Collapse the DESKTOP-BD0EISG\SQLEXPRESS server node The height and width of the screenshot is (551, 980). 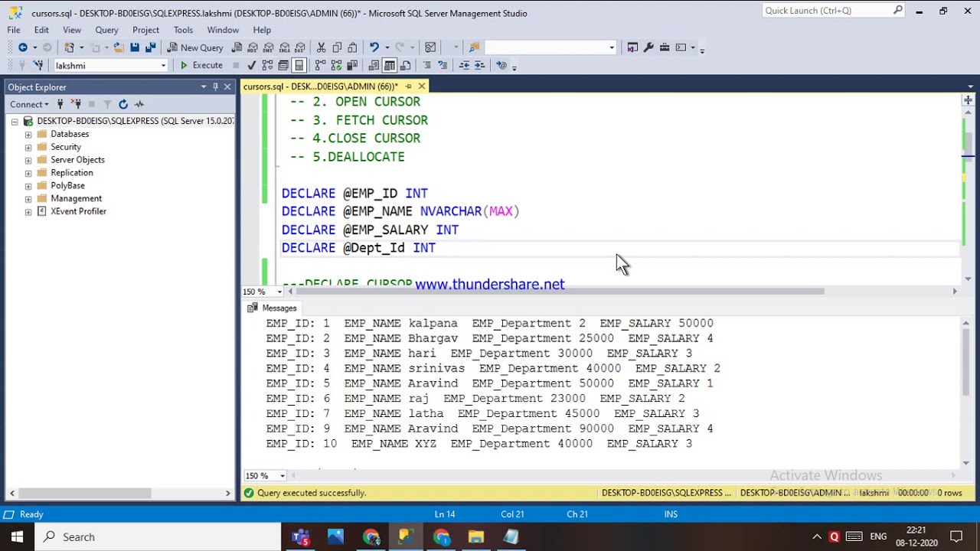[x=14, y=122]
